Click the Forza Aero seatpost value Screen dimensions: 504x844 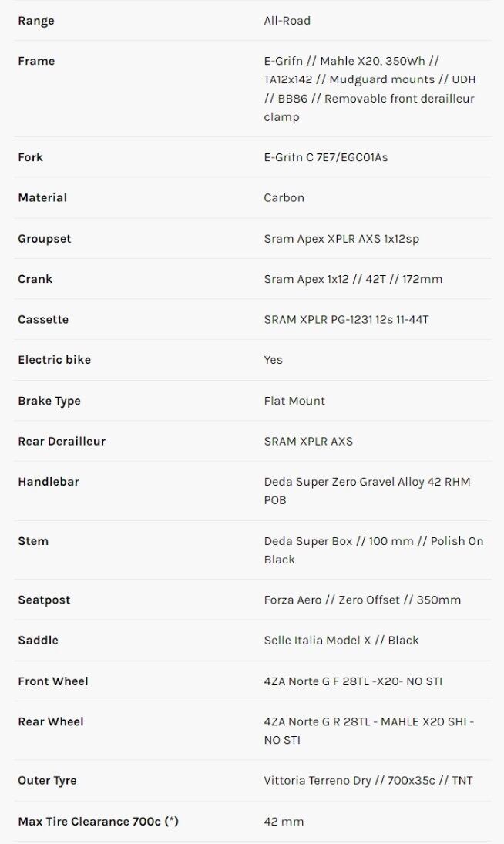(x=362, y=600)
